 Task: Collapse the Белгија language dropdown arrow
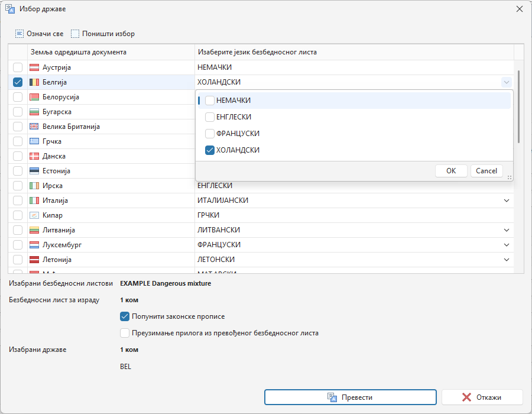click(507, 82)
